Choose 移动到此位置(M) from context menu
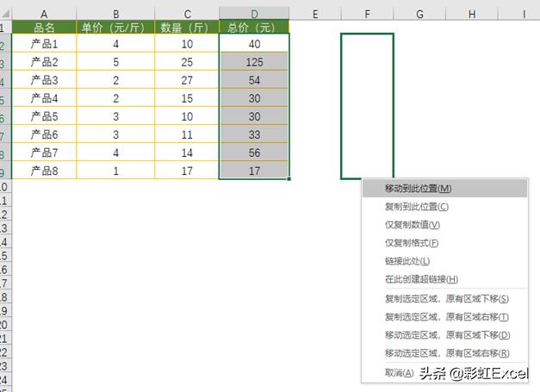 click(444, 189)
